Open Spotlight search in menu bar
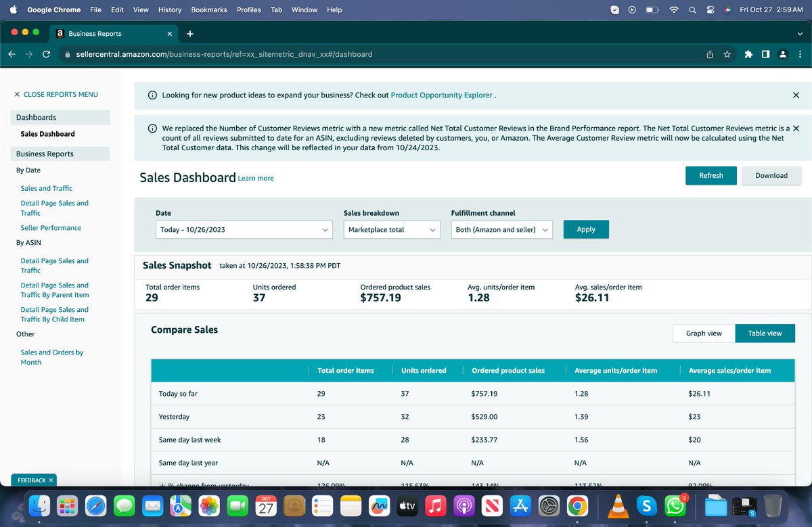This screenshot has width=812, height=527. [x=692, y=10]
